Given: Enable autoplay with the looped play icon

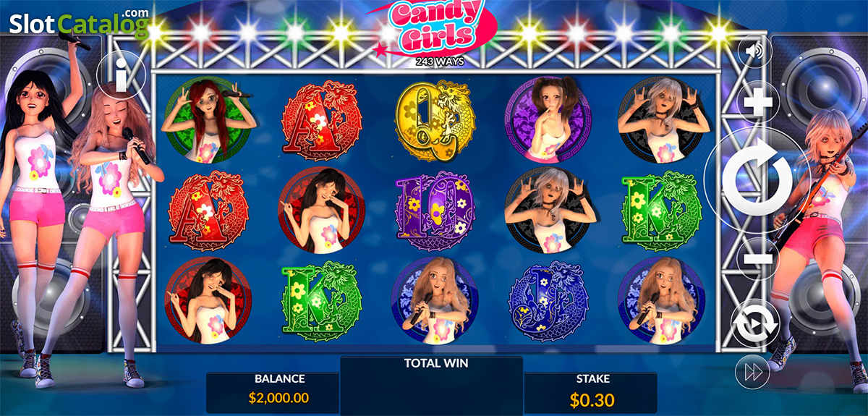Looking at the screenshot, I should [x=757, y=323].
